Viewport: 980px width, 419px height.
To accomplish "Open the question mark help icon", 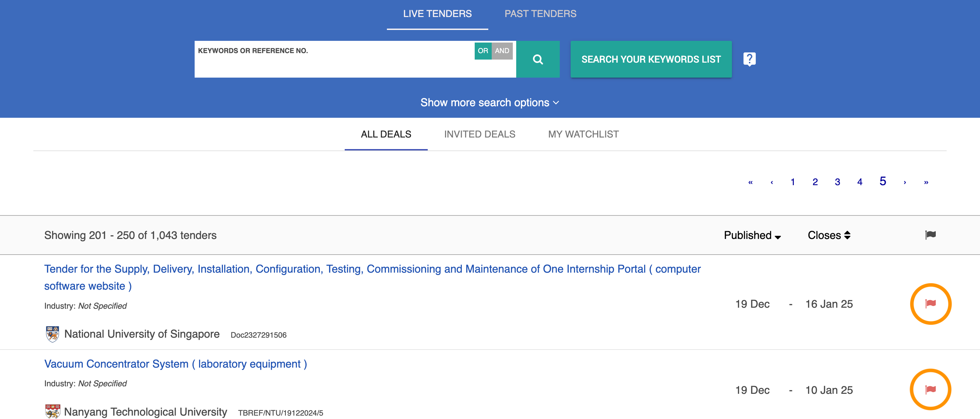I will pyautogui.click(x=749, y=59).
